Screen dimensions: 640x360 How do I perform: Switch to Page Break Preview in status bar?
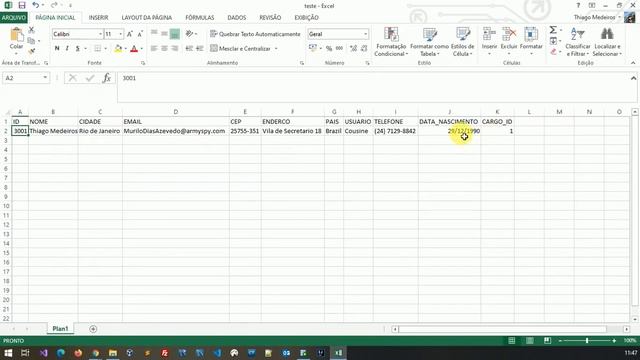(x=547, y=341)
